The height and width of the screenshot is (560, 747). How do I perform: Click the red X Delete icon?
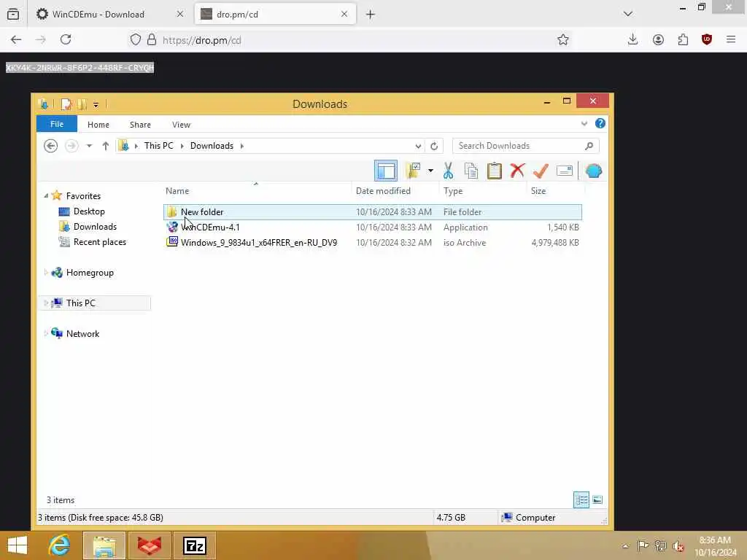[517, 171]
